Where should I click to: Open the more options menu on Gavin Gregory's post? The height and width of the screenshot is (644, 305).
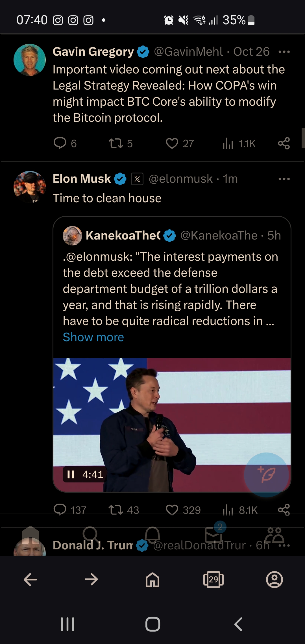coord(284,52)
